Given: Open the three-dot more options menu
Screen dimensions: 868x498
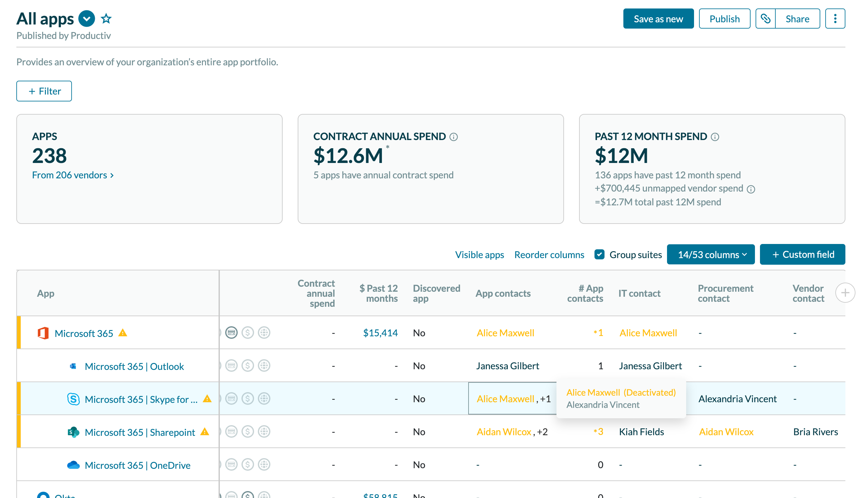Looking at the screenshot, I should (x=835, y=19).
